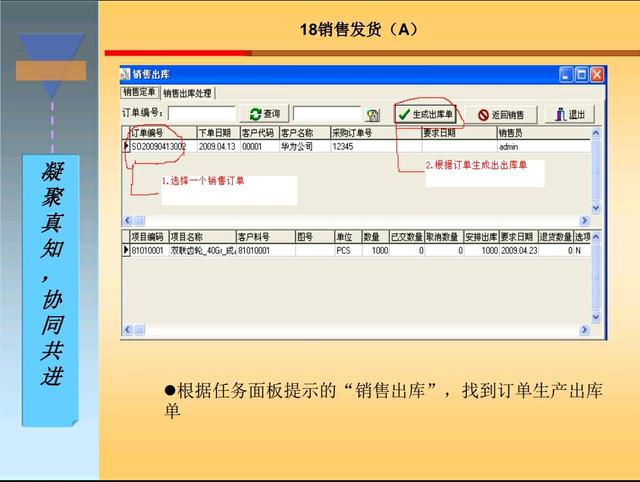This screenshot has height=482, width=640.
Task: Click the 安排出库 column header
Action: pos(481,237)
